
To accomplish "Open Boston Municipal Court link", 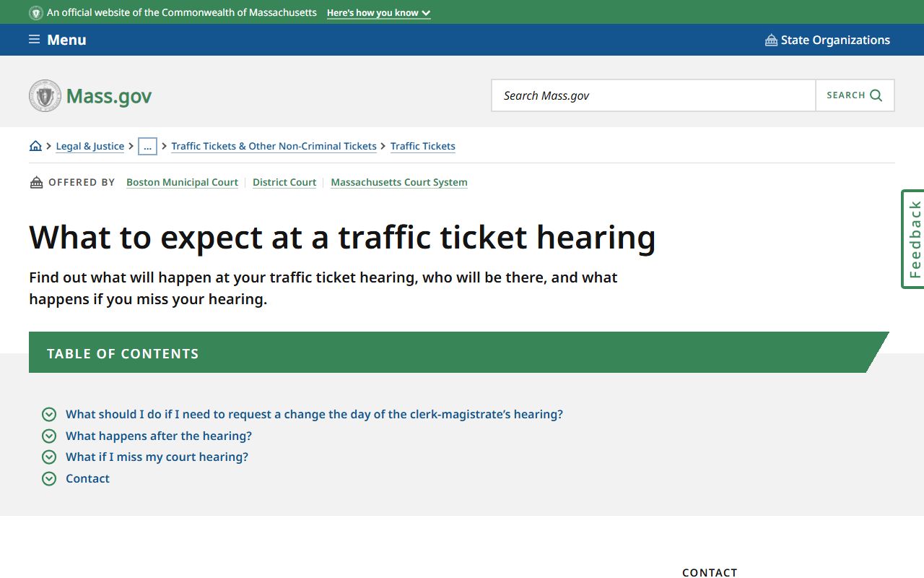I will coord(182,182).
